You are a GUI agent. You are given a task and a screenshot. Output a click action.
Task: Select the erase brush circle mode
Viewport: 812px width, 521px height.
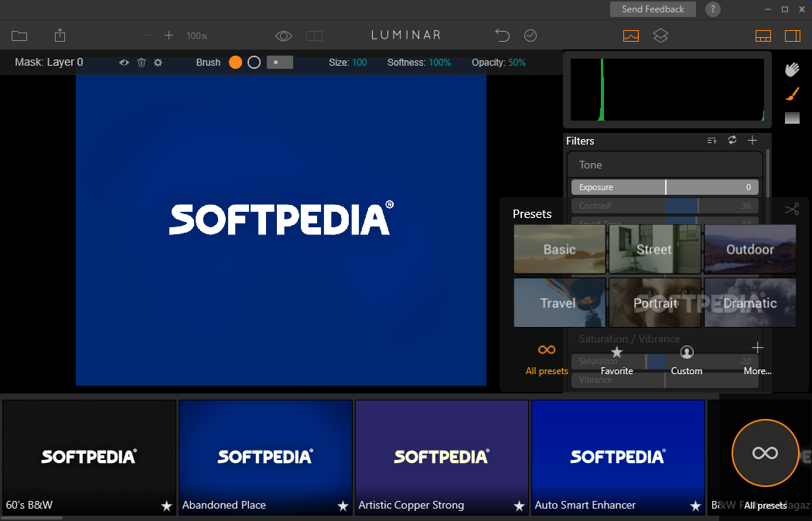click(254, 63)
